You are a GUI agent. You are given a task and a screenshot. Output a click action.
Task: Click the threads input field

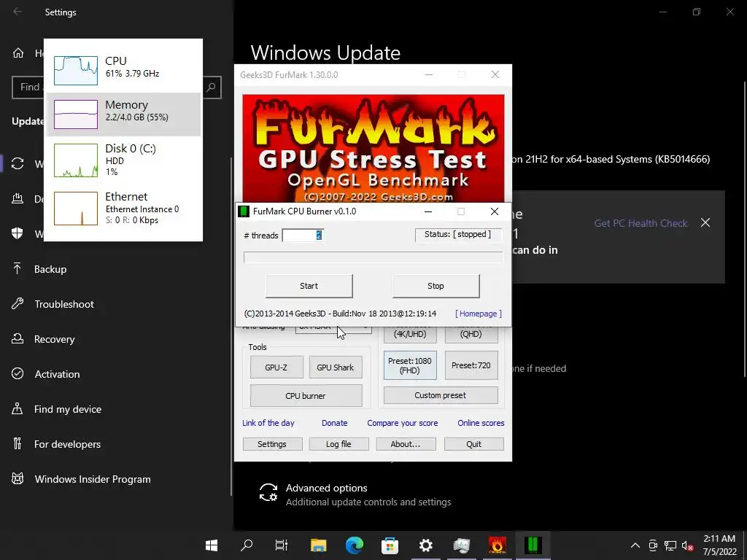click(x=303, y=235)
